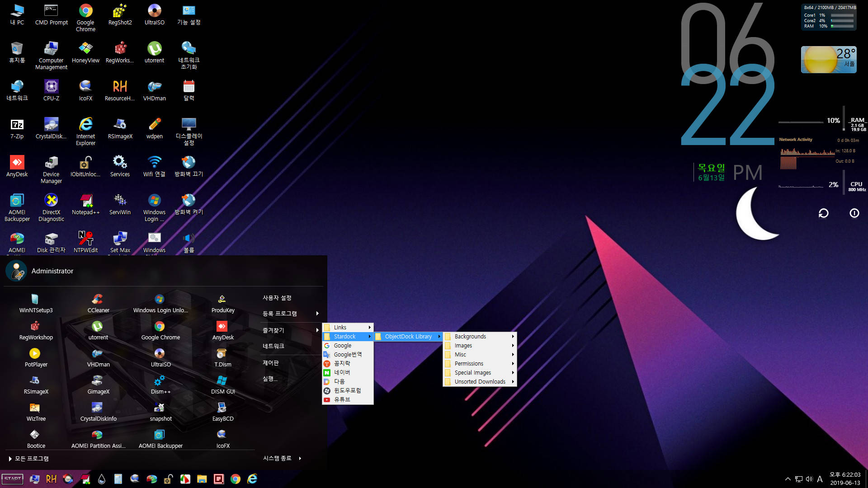Launch snapshot from the start menu

pyautogui.click(x=160, y=412)
